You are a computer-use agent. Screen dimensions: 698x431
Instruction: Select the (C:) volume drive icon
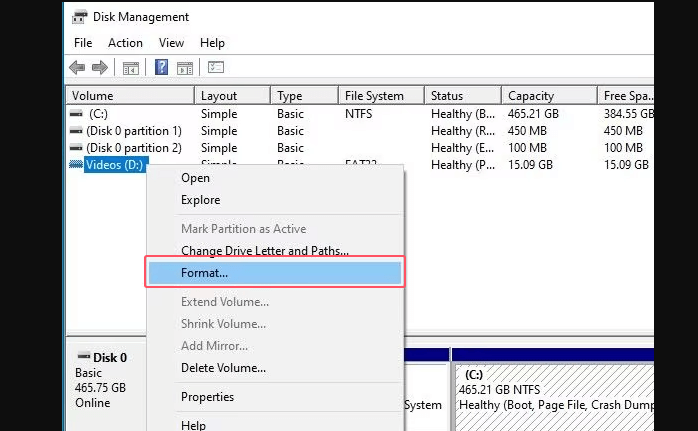77,114
